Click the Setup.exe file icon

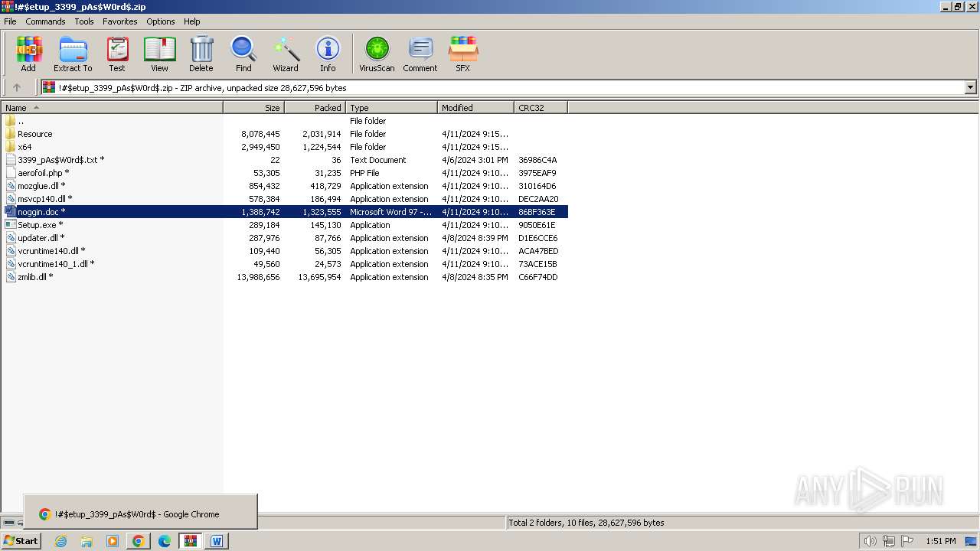click(11, 225)
